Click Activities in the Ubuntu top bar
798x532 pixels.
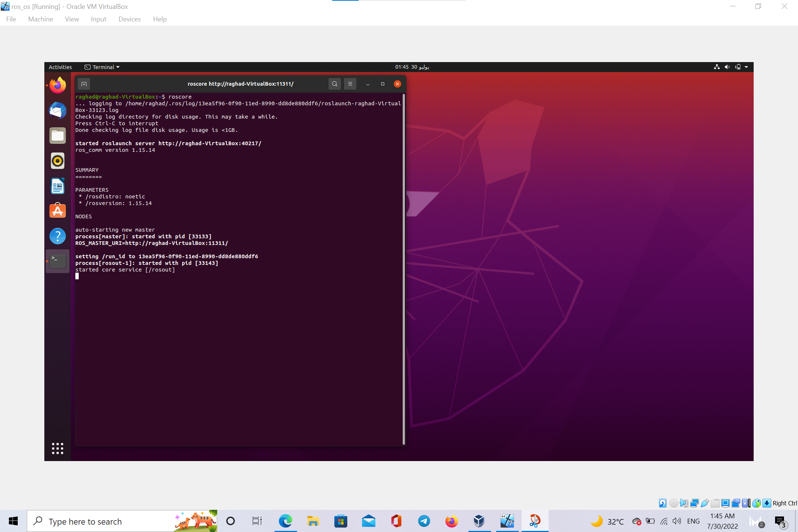[x=60, y=67]
